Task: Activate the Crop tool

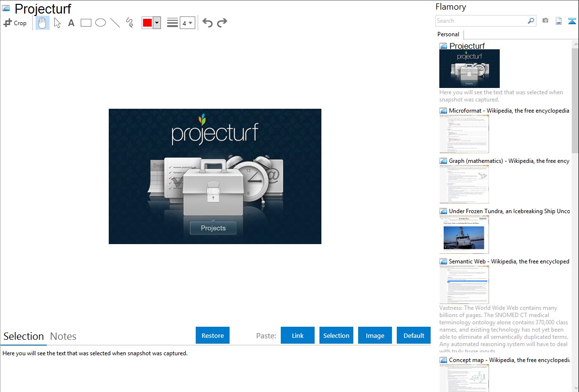Action: [15, 23]
